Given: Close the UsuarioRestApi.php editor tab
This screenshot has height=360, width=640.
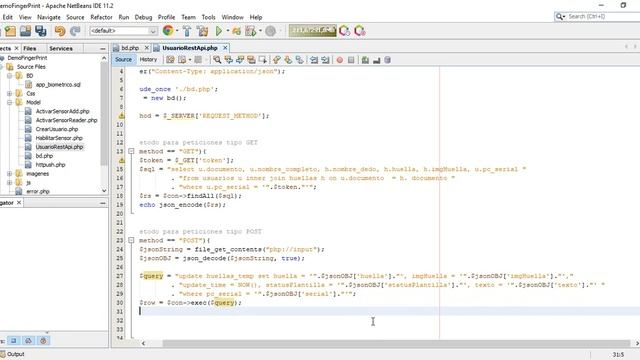Looking at the screenshot, I should tap(225, 48).
